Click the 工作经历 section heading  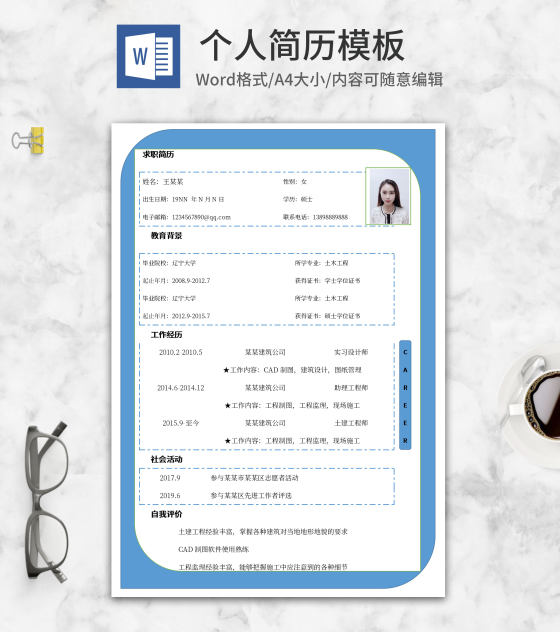coord(166,335)
